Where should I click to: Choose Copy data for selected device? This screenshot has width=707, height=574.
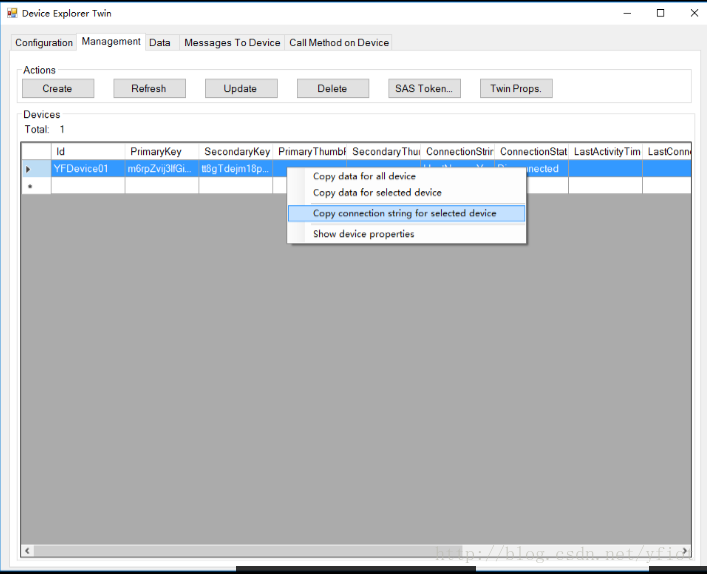(406, 193)
